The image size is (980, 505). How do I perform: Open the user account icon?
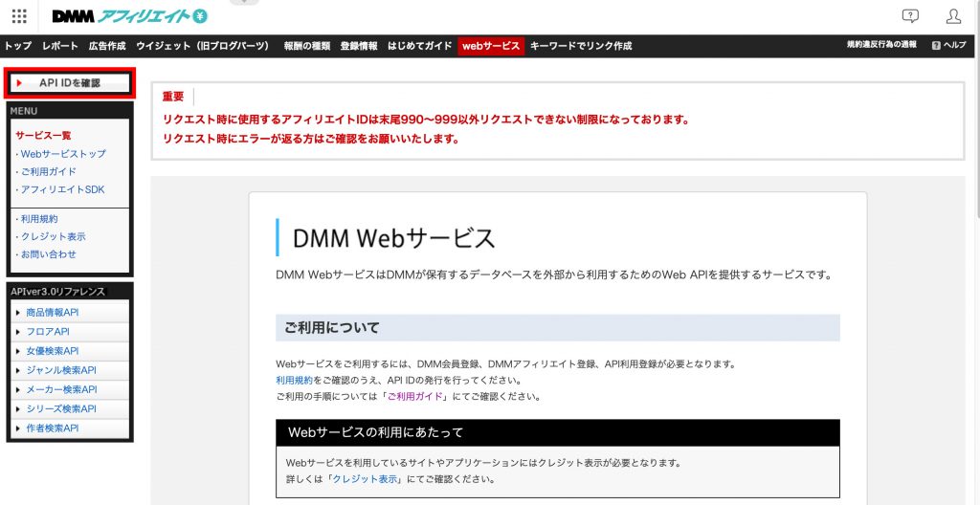coord(954,16)
